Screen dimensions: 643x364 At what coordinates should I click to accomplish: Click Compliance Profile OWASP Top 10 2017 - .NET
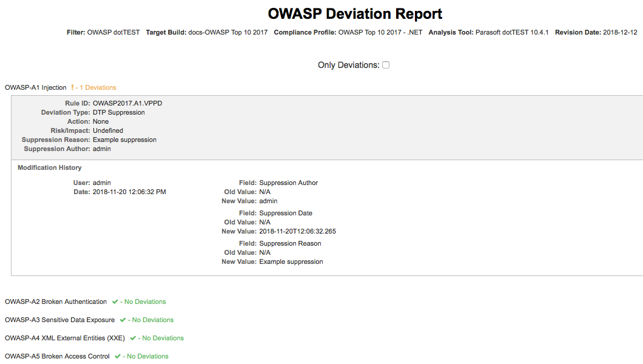pyautogui.click(x=380, y=32)
